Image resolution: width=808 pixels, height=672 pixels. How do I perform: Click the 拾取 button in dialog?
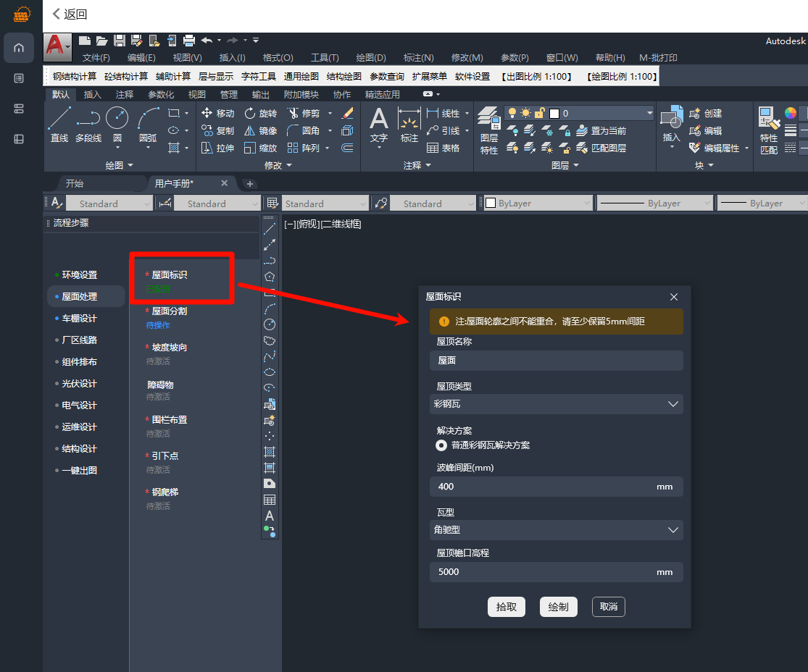[506, 607]
